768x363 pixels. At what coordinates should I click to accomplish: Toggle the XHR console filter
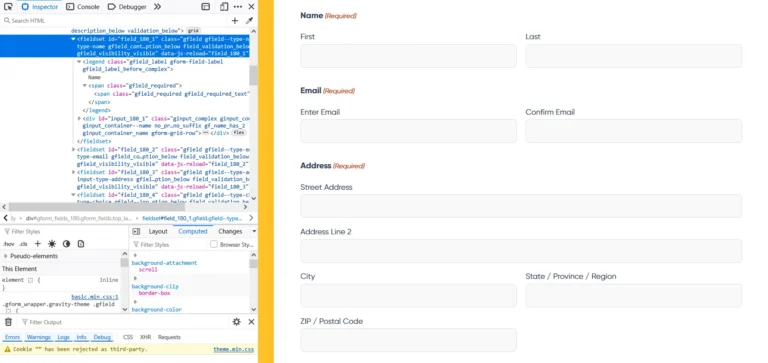[145, 337]
